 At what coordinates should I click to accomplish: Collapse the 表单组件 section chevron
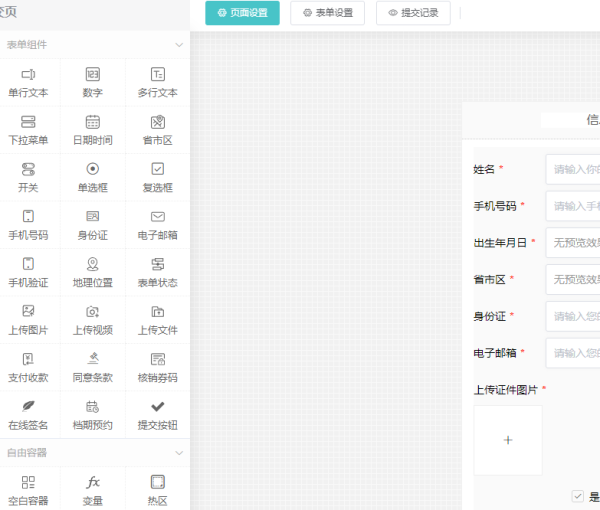click(179, 45)
